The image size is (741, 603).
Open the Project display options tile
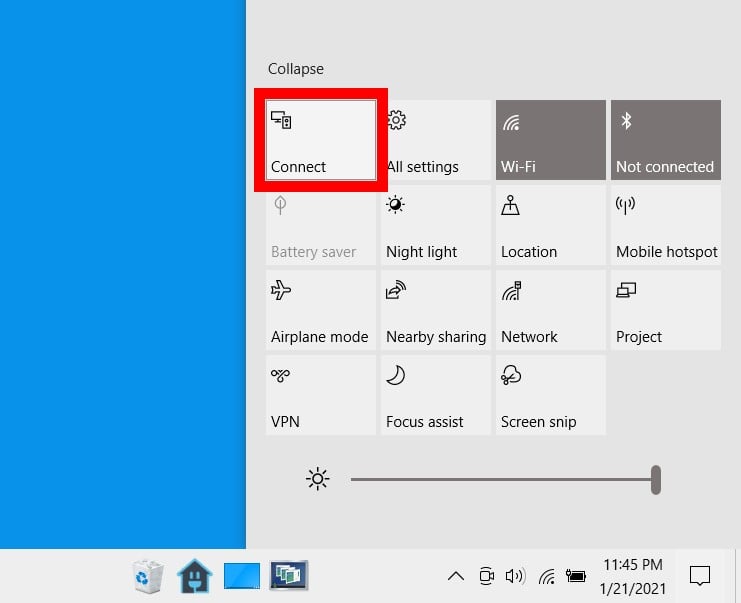(x=665, y=310)
